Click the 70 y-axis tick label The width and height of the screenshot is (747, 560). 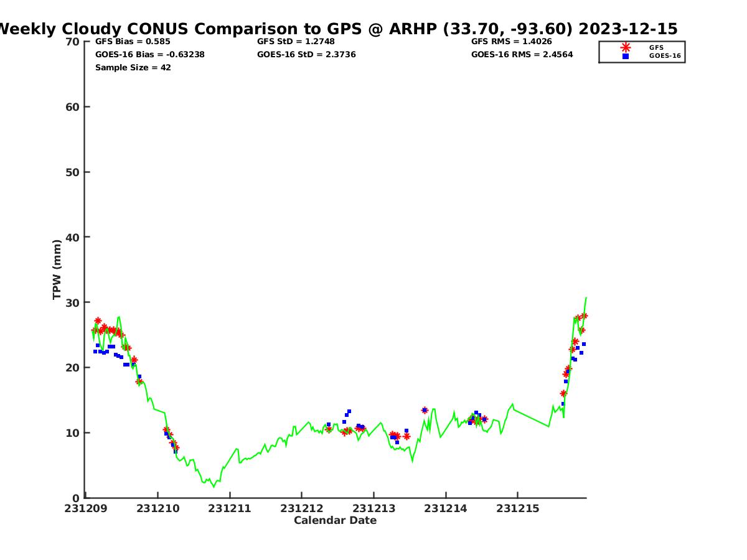click(x=73, y=42)
